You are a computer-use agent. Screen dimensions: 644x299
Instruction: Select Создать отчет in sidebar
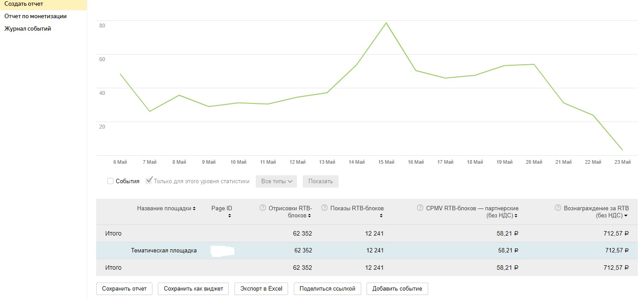[24, 4]
